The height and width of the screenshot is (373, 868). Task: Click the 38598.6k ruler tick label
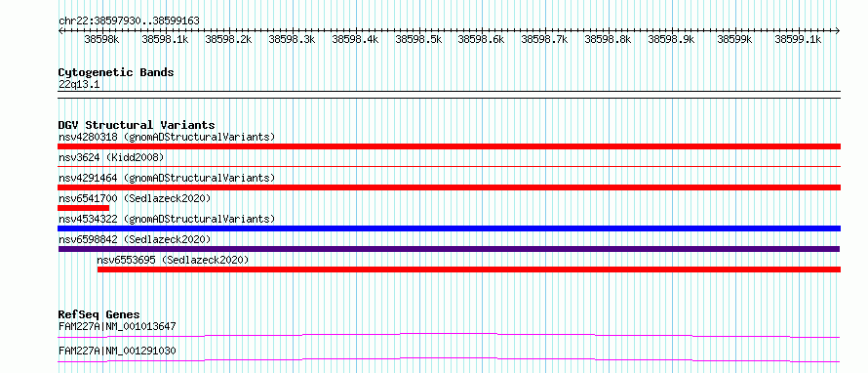(x=482, y=39)
